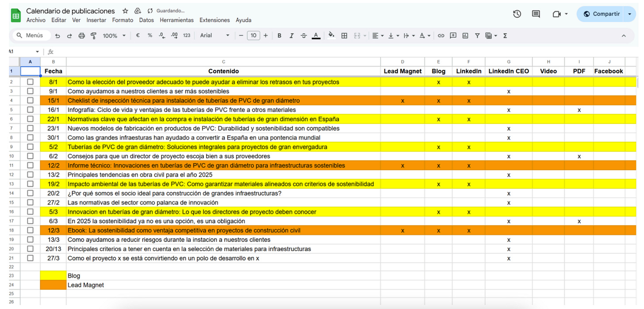Click the font size field showing 10
Screen dimensions: 644x309
tap(253, 35)
